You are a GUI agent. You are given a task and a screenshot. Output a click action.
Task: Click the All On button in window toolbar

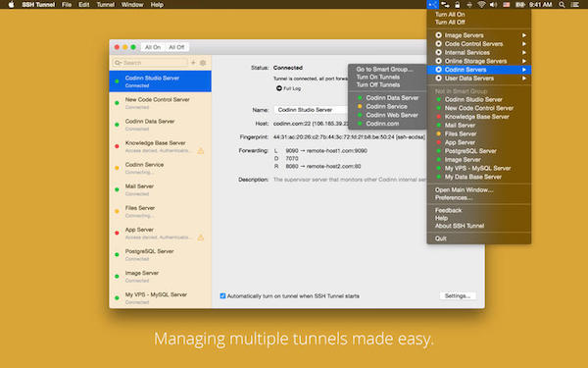pos(153,47)
